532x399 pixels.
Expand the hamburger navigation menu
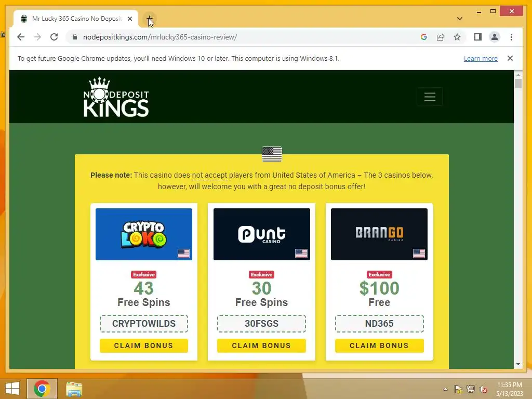(x=430, y=97)
